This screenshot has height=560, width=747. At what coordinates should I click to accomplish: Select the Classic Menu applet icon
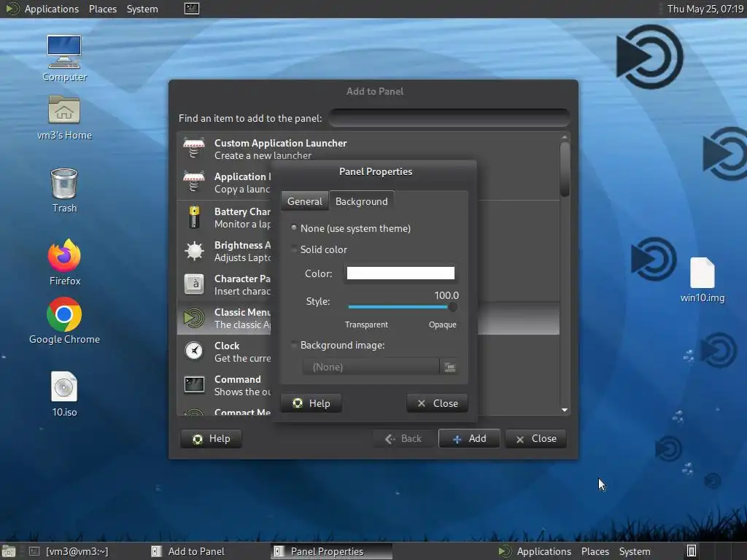click(x=194, y=318)
